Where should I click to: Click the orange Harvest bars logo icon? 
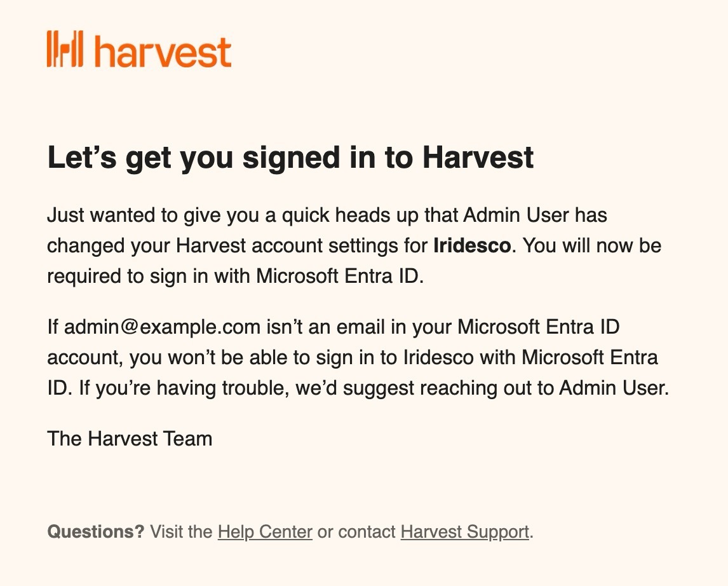65,49
